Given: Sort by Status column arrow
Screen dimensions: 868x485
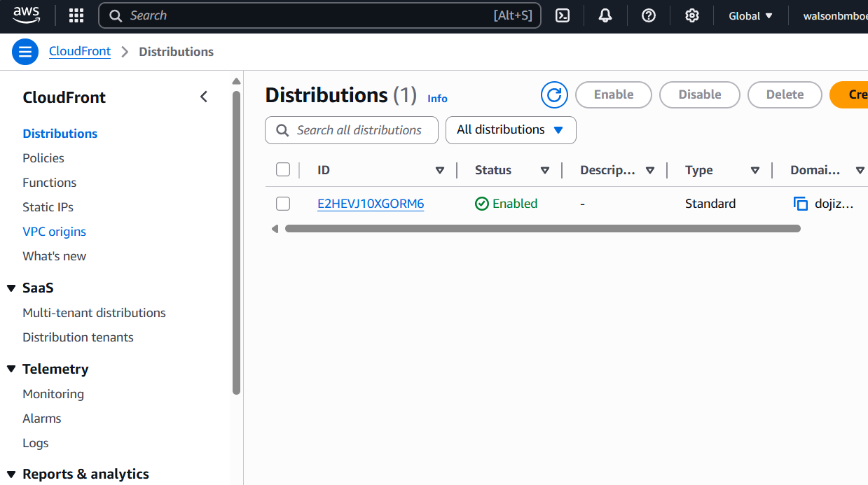Looking at the screenshot, I should pyautogui.click(x=545, y=170).
